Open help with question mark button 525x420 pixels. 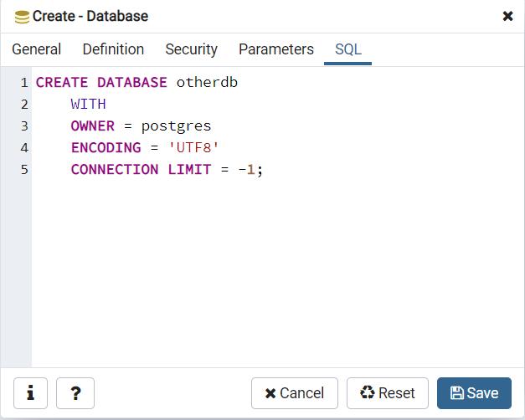coord(75,393)
